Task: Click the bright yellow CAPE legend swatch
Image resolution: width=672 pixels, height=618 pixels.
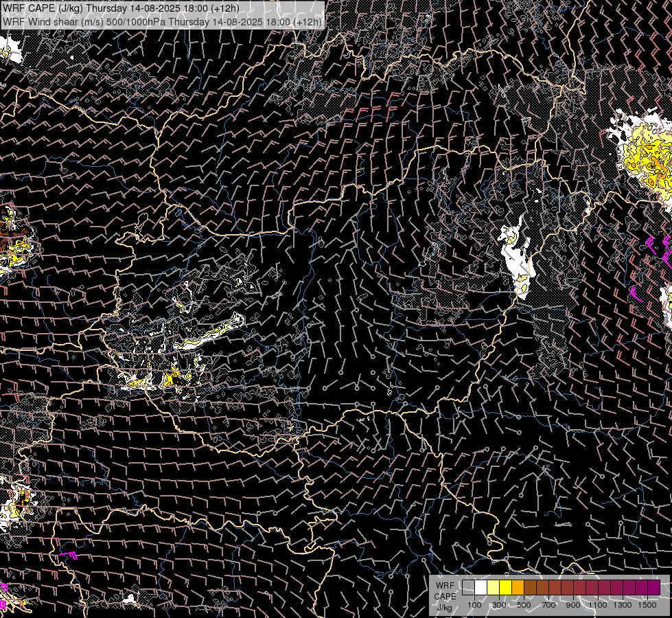Action: 506,588
